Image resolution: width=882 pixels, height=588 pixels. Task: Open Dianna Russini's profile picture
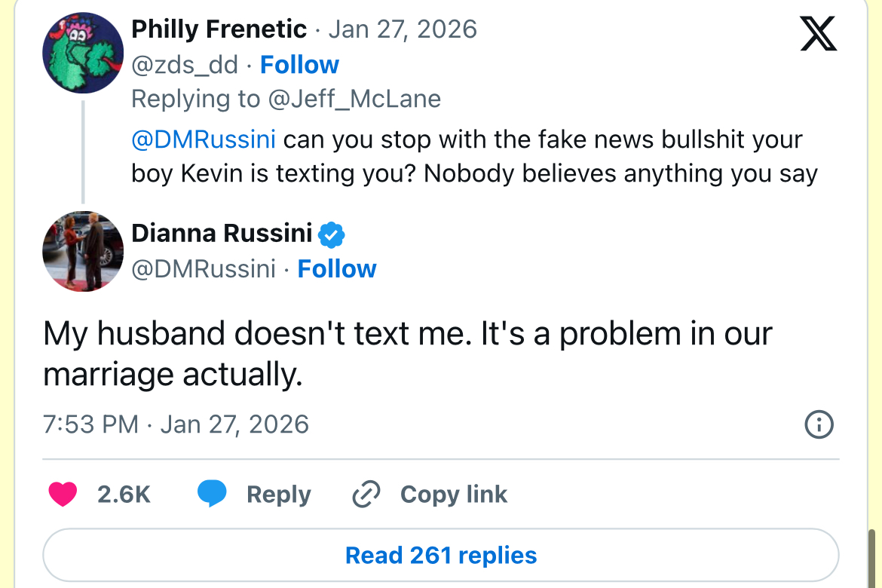click(83, 251)
